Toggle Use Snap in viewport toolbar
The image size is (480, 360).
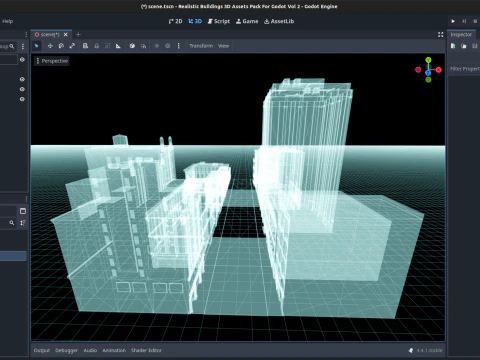point(143,46)
